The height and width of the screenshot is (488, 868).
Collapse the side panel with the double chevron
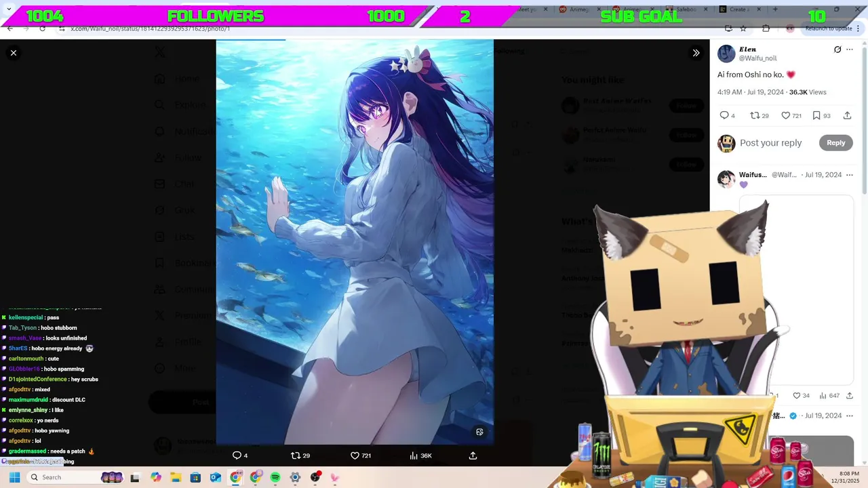[696, 53]
